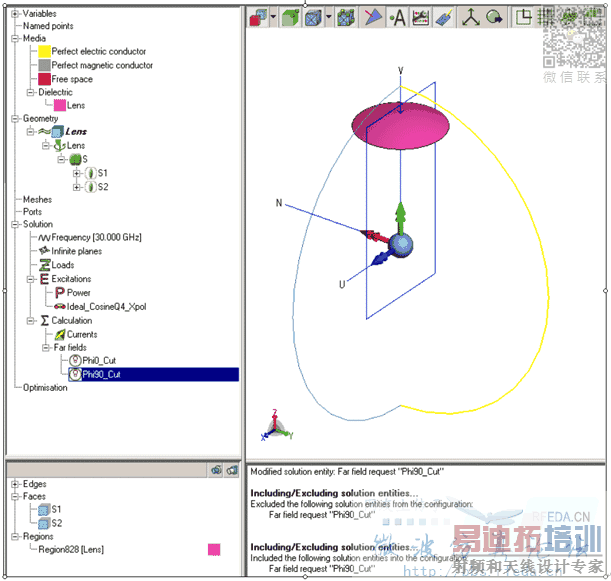Expand the S1 node in geometry tree
The image size is (611, 581).
(x=77, y=173)
